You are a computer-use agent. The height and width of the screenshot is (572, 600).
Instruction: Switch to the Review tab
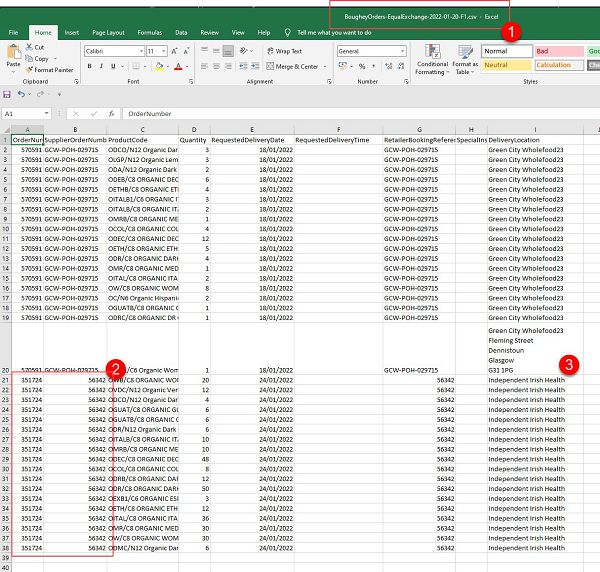(209, 33)
